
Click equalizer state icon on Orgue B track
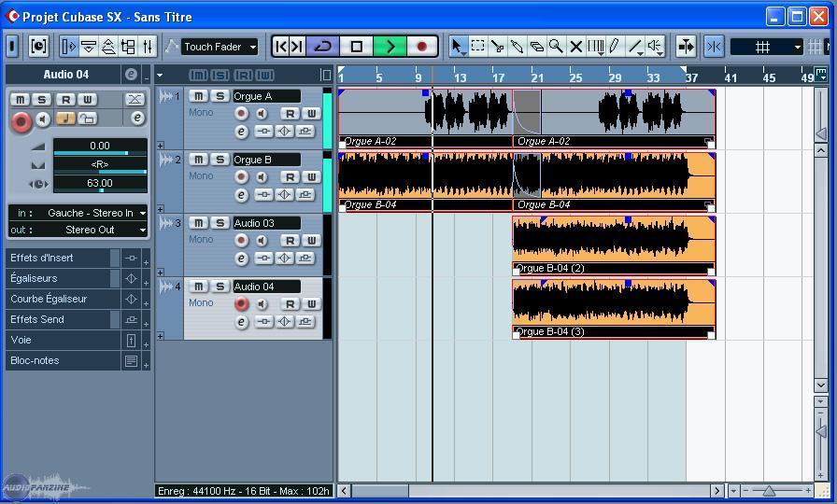(284, 195)
